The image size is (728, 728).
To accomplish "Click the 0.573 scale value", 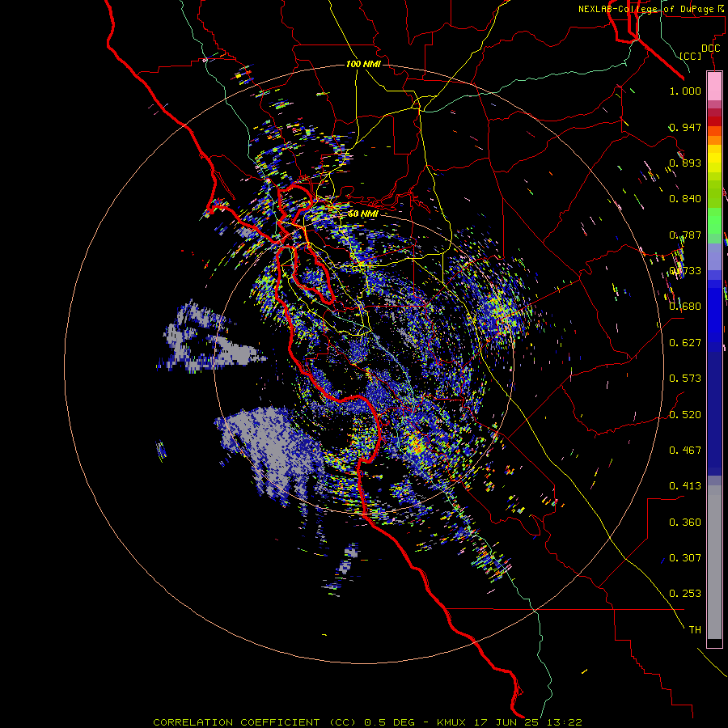I will [x=685, y=379].
